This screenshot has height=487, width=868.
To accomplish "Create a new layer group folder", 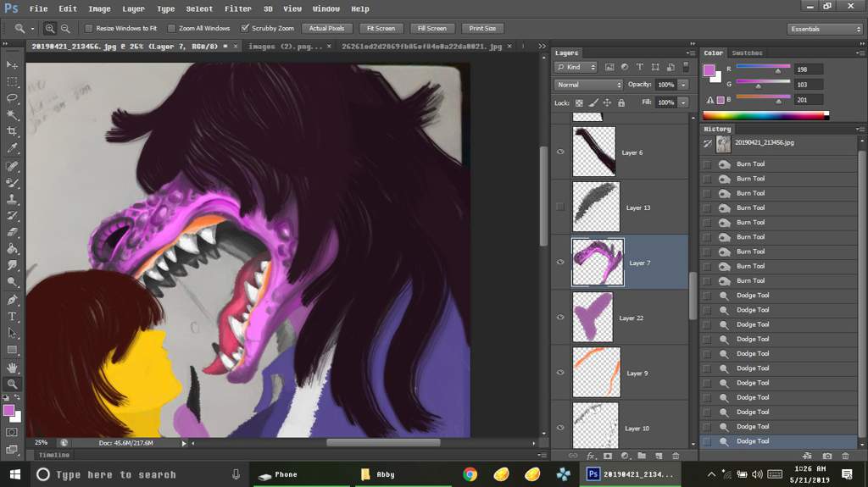I will click(x=642, y=456).
